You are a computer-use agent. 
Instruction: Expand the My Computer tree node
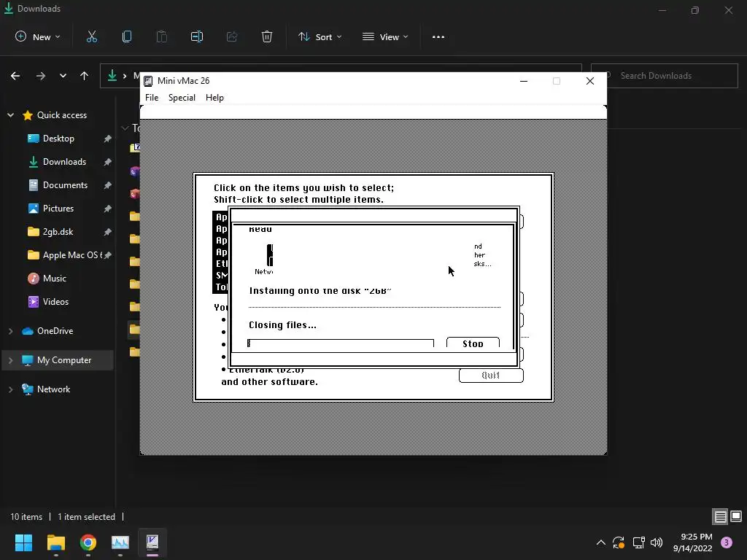10,360
